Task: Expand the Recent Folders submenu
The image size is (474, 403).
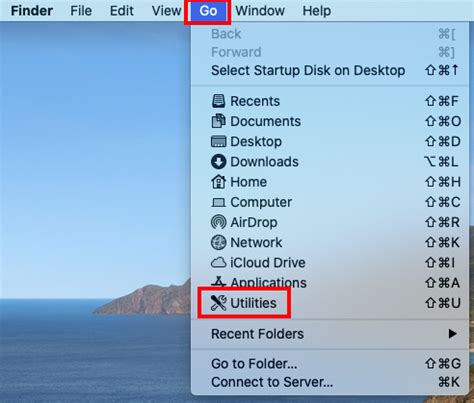Action: pyautogui.click(x=330, y=334)
